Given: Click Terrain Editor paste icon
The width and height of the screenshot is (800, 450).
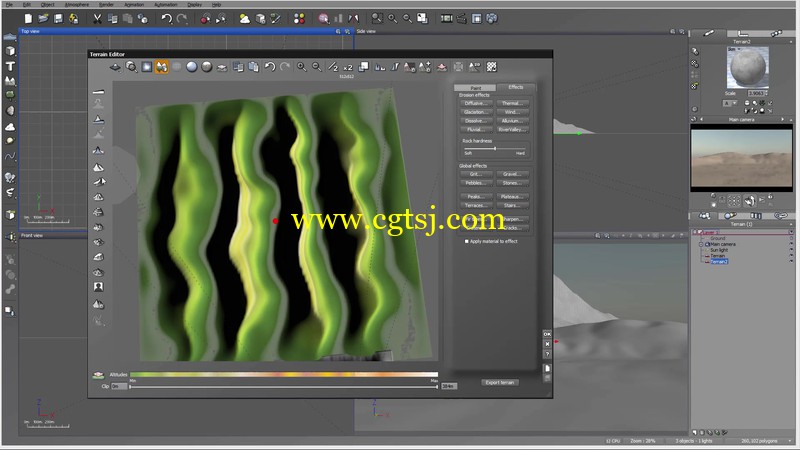Looking at the screenshot, I should [254, 67].
